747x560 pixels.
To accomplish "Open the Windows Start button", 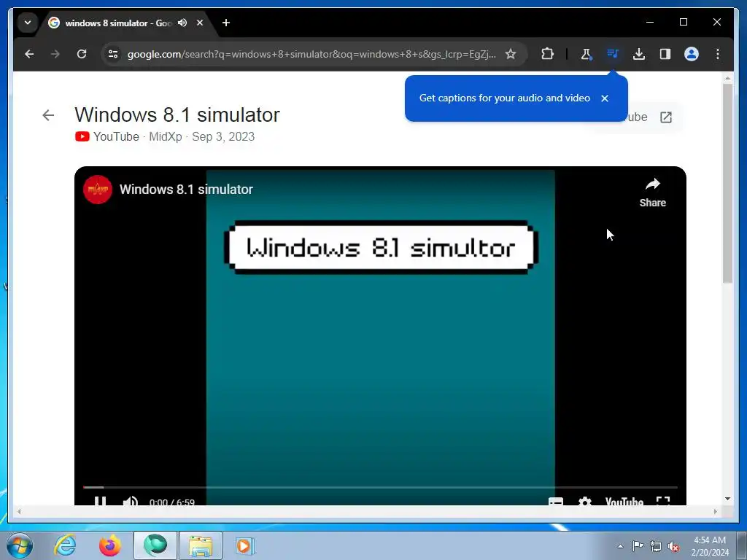I will tap(20, 545).
